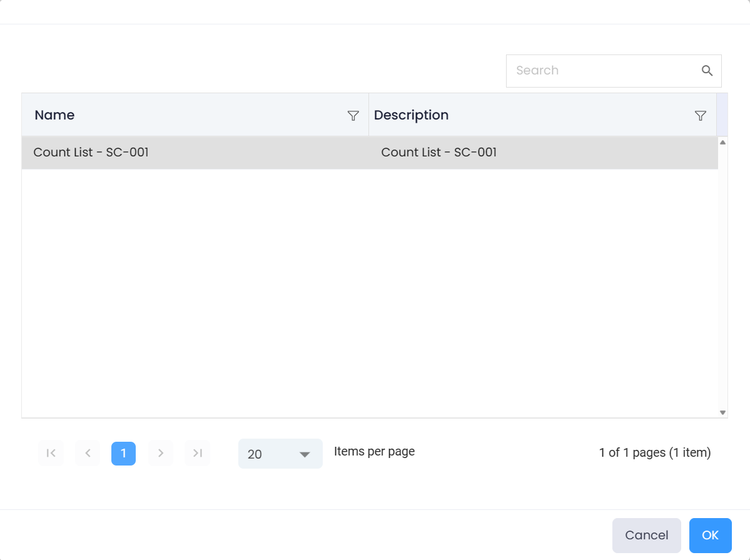
Task: Go to the next page
Action: click(161, 454)
